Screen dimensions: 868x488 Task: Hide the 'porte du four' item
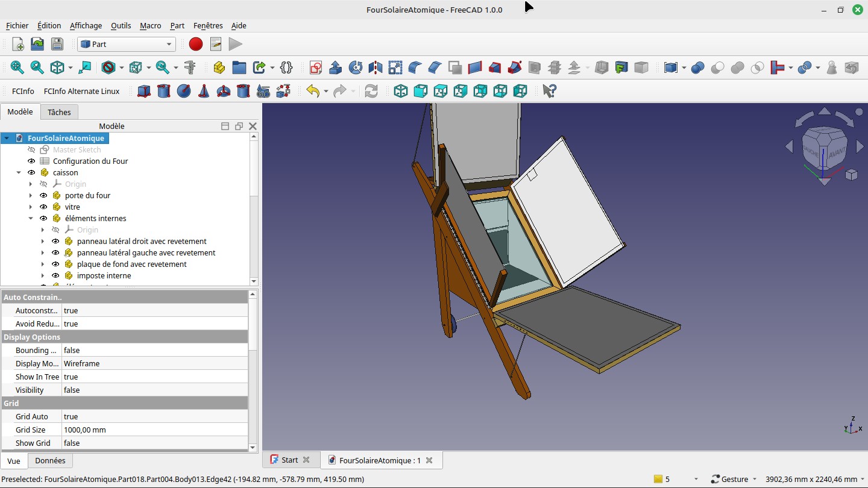tap(43, 195)
